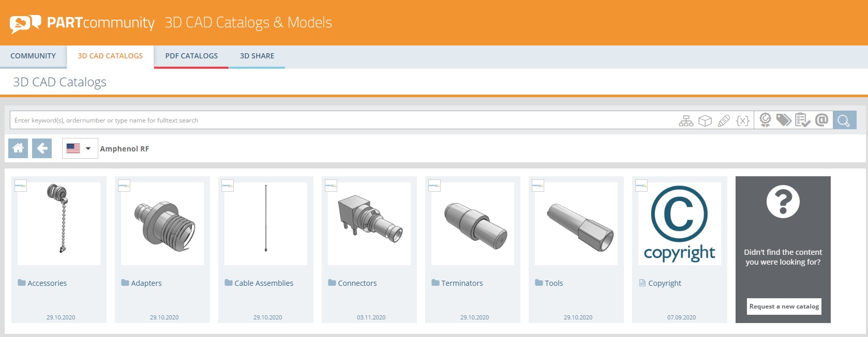This screenshot has height=337, width=868.
Task: Click the Copyright document thumbnail
Action: click(680, 224)
